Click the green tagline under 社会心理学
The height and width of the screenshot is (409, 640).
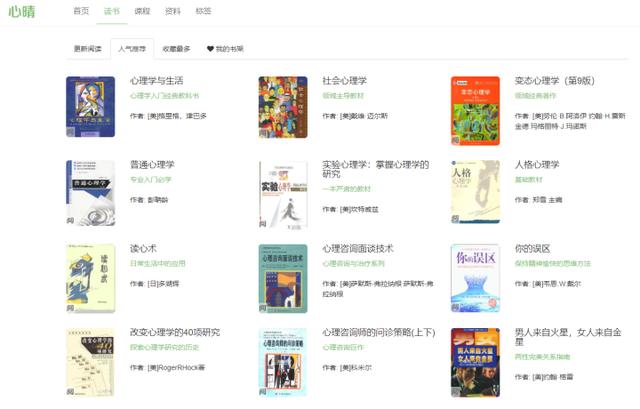pyautogui.click(x=343, y=96)
